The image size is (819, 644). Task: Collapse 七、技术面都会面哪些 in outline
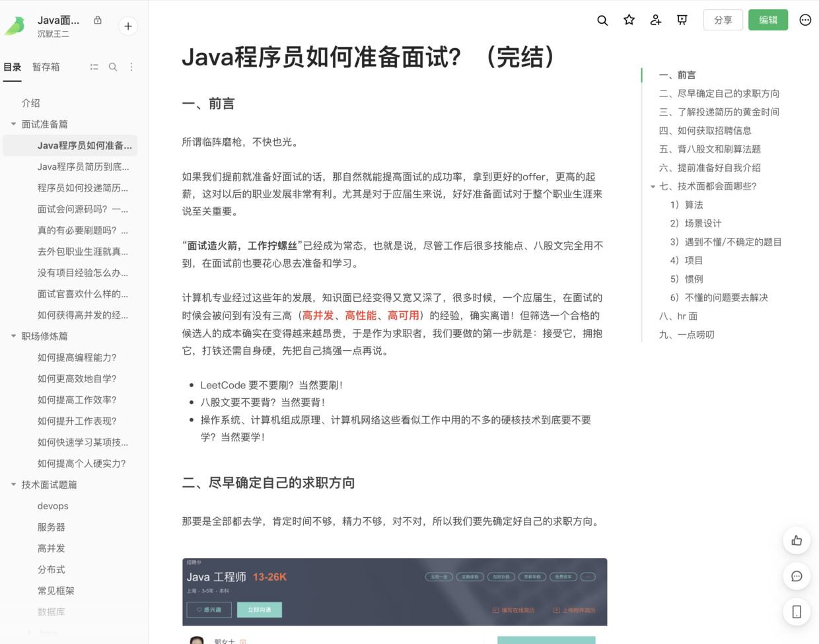pos(653,187)
